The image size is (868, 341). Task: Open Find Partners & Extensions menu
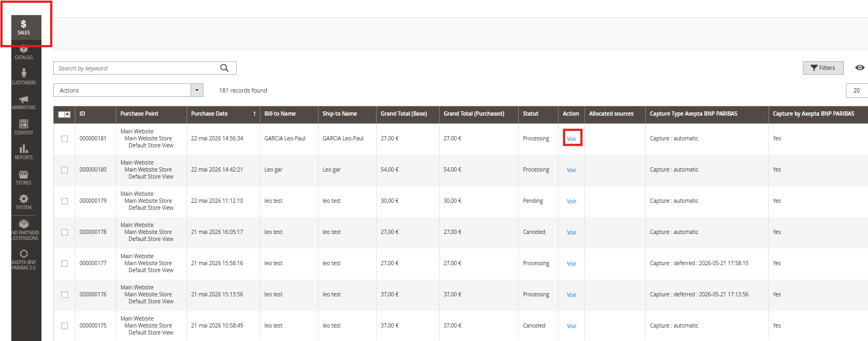pos(24,230)
